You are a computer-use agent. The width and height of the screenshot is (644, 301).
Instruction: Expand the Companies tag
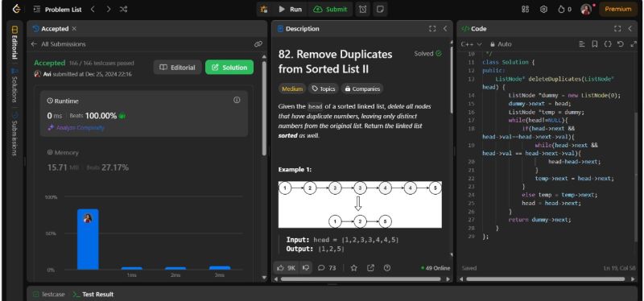pyautogui.click(x=361, y=89)
